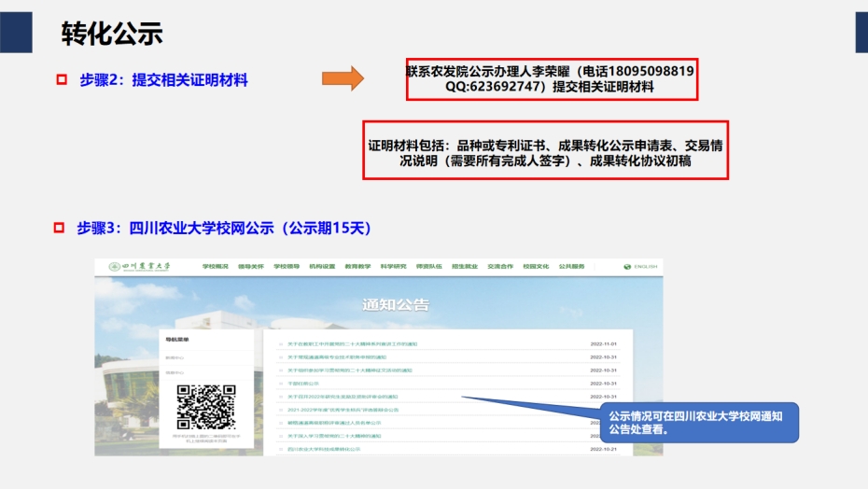
Task: Click the 转化公示 slide title
Action: 112,34
